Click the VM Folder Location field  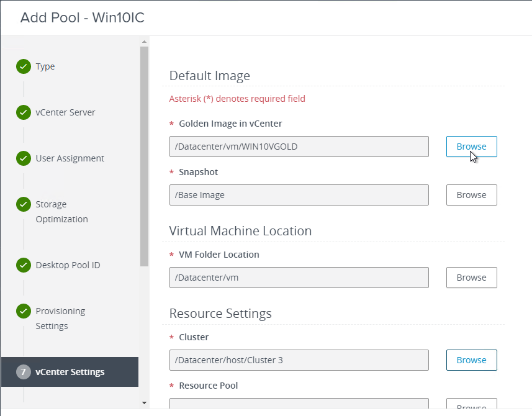299,278
